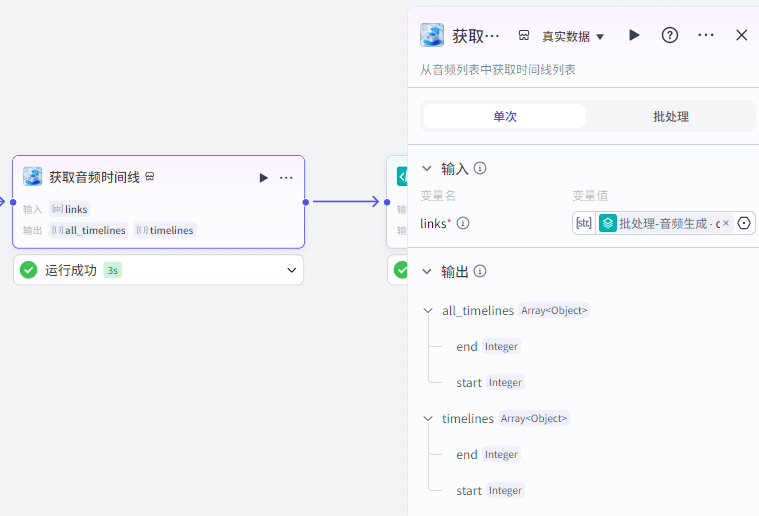Select the end Integer row under all_timelines

[x=488, y=347]
